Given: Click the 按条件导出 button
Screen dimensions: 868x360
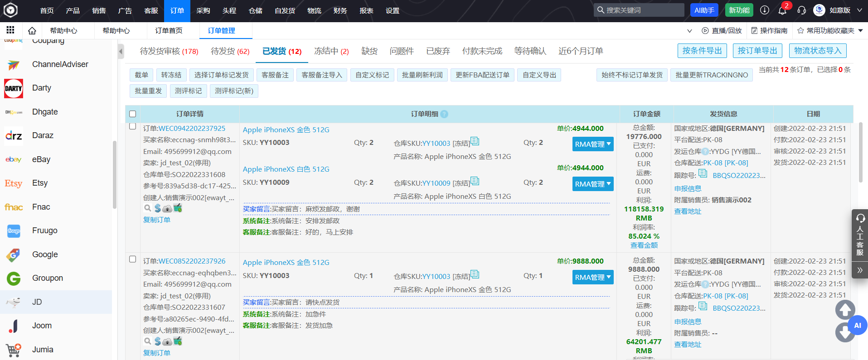Looking at the screenshot, I should [702, 51].
